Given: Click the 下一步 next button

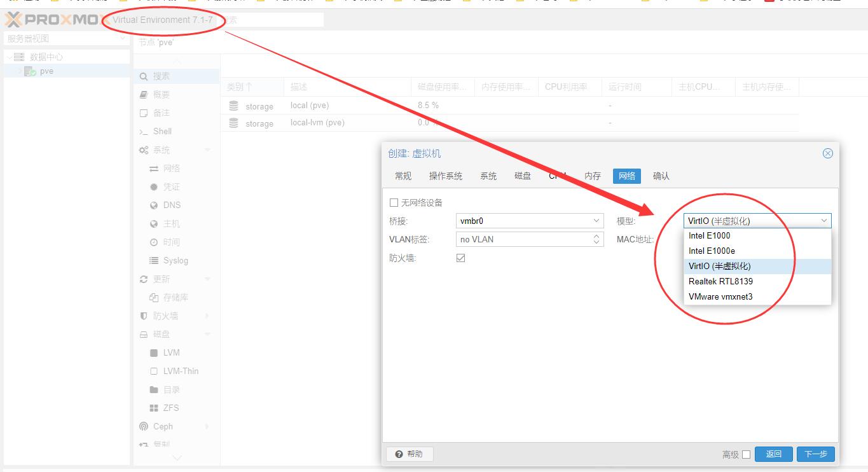Looking at the screenshot, I should tap(815, 454).
